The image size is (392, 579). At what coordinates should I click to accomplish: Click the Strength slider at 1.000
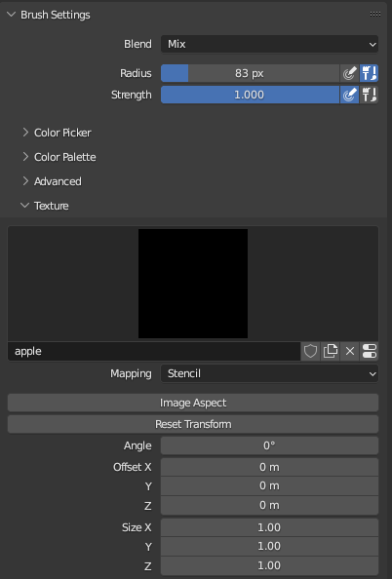[251, 95]
